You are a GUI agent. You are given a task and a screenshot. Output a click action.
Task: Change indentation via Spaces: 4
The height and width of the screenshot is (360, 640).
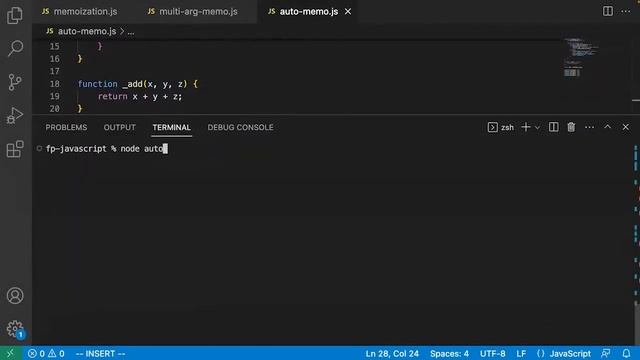tap(449, 353)
